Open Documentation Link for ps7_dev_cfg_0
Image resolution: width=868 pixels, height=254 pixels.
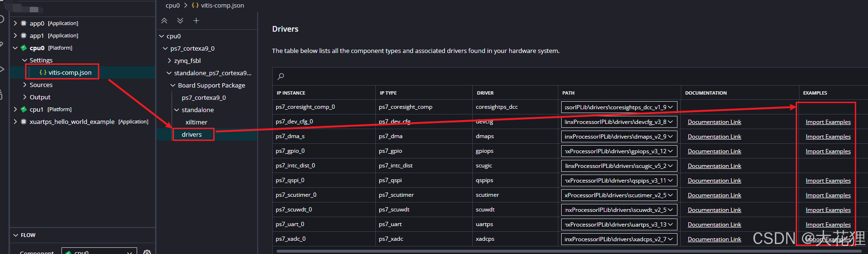(x=714, y=122)
